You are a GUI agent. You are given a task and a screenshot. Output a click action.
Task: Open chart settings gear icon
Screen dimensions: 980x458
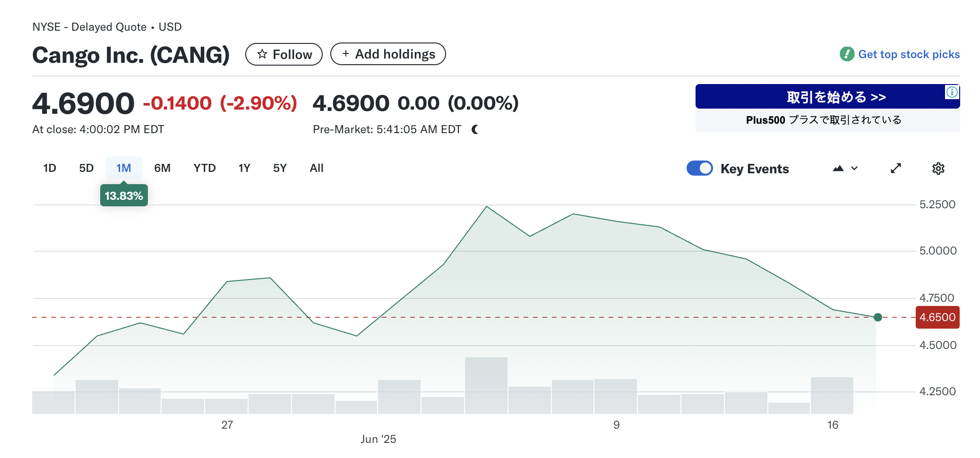click(938, 169)
